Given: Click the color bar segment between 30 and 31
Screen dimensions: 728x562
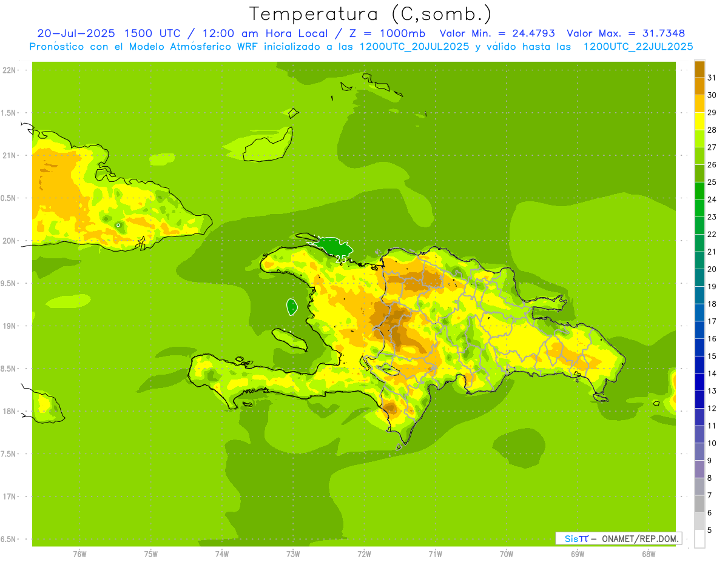Looking at the screenshot, I should [699, 86].
